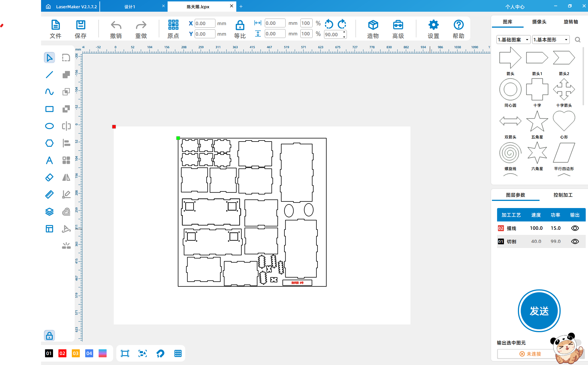The image size is (588, 365).
Task: Click the 原点 origin grid icon
Action: [173, 25]
